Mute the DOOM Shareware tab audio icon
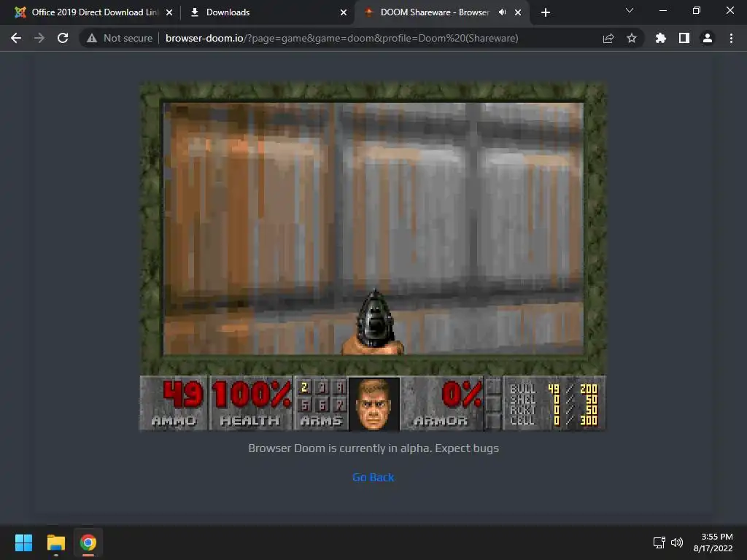This screenshot has height=560, width=747. [502, 12]
